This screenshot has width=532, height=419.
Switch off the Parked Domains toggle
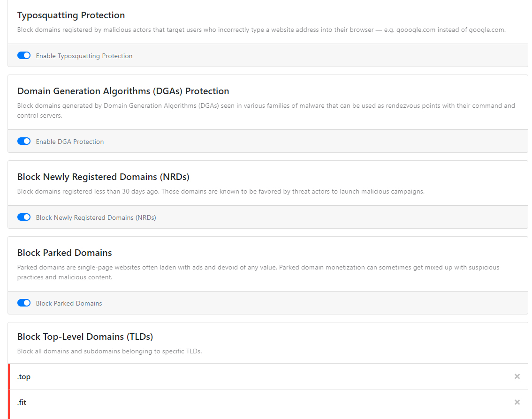coord(24,303)
